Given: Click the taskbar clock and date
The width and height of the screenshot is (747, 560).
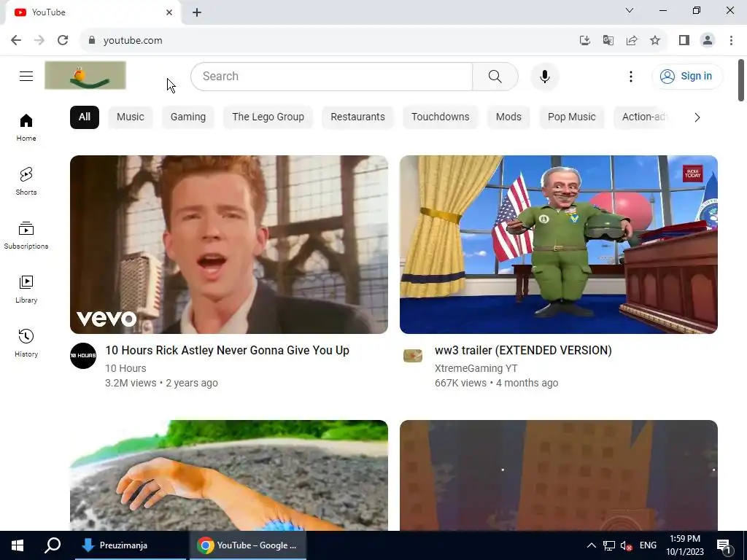Looking at the screenshot, I should (x=685, y=545).
